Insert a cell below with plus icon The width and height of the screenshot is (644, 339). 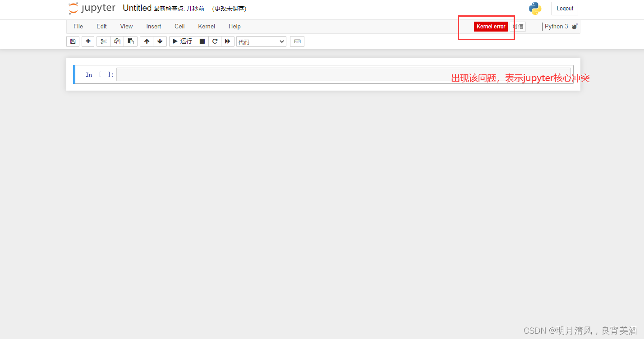point(88,41)
